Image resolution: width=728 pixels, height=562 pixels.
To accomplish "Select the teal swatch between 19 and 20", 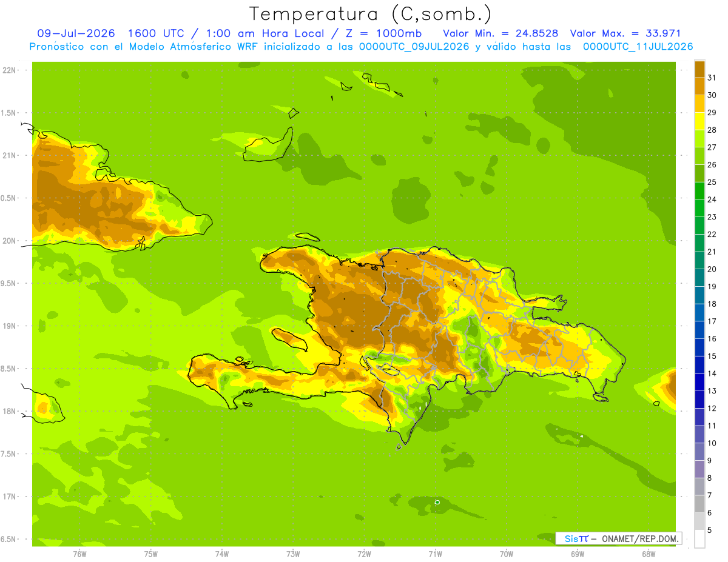I will click(699, 278).
